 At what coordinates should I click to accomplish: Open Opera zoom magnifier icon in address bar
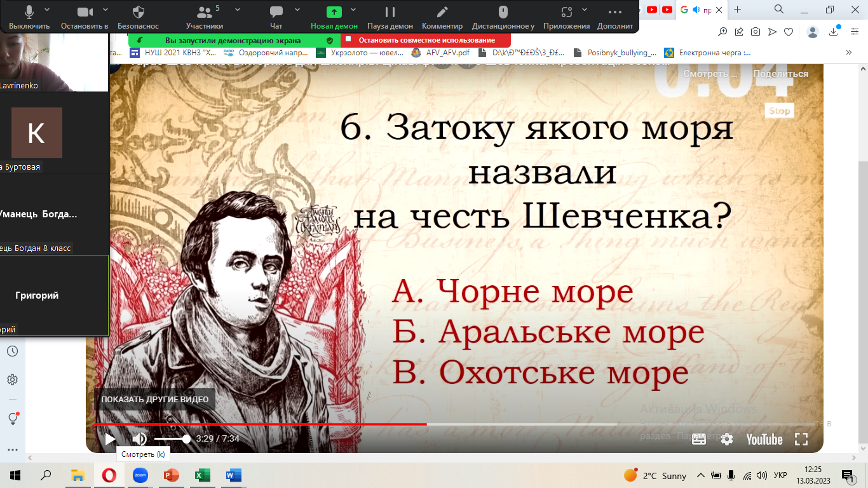(x=722, y=32)
